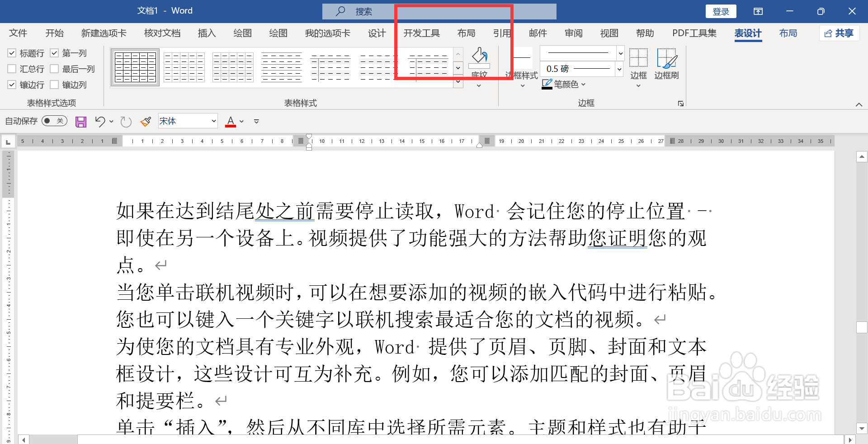
Task: Open the 邮件 tab
Action: point(538,33)
